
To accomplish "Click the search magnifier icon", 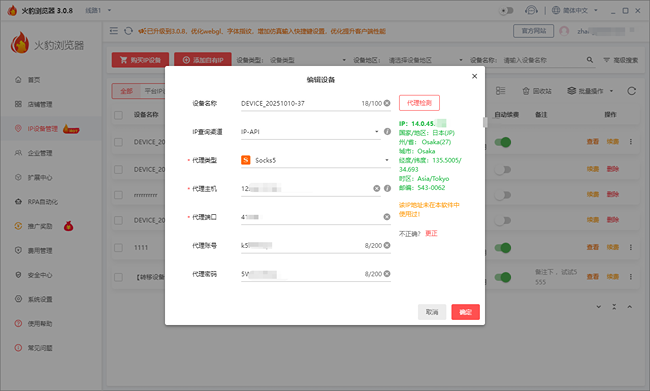I will tap(589, 60).
